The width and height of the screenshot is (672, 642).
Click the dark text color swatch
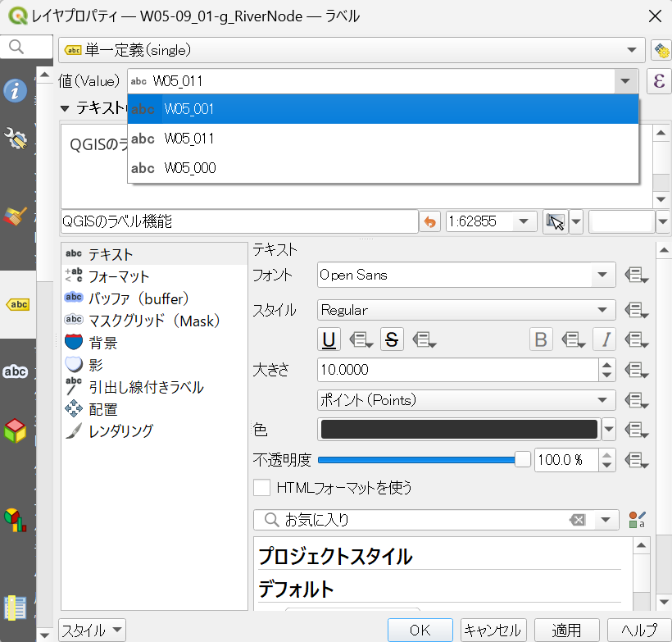(x=459, y=430)
